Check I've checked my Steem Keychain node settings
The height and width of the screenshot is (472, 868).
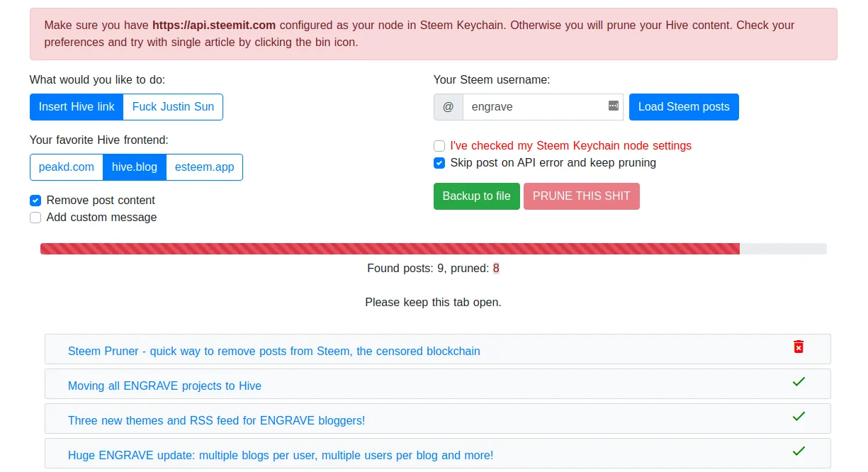point(439,146)
